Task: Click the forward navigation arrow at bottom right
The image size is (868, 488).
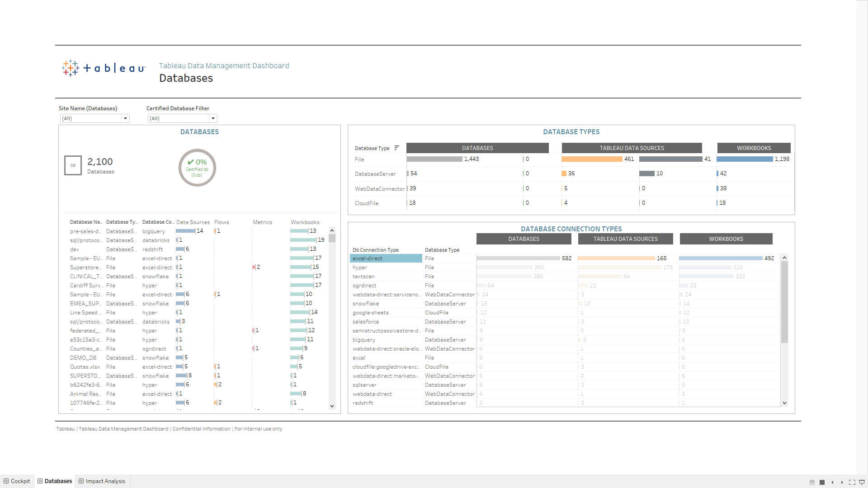Action: click(x=842, y=482)
